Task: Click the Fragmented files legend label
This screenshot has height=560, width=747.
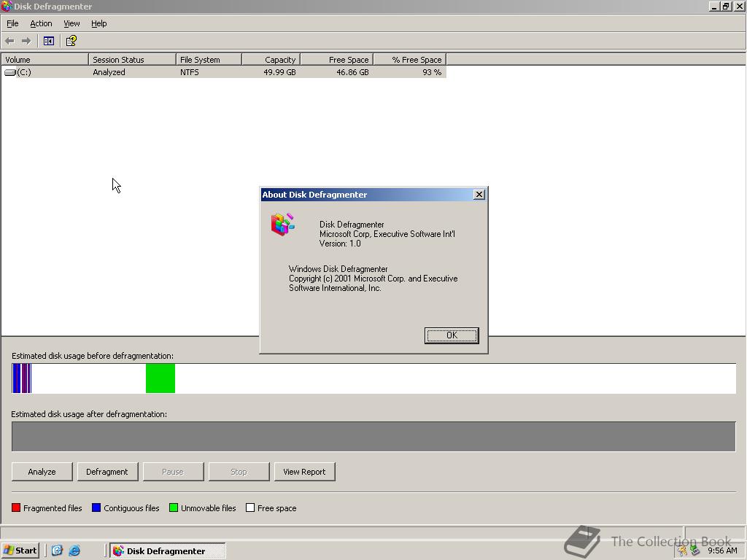Action: tap(53, 508)
